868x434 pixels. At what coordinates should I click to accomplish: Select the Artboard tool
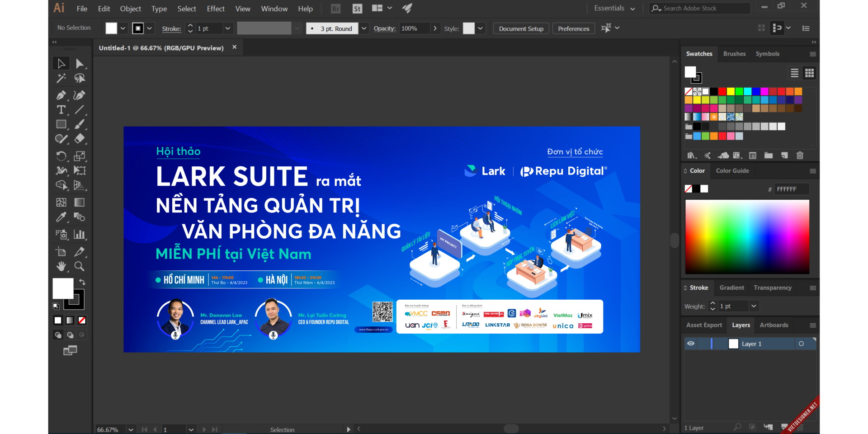pos(61,251)
